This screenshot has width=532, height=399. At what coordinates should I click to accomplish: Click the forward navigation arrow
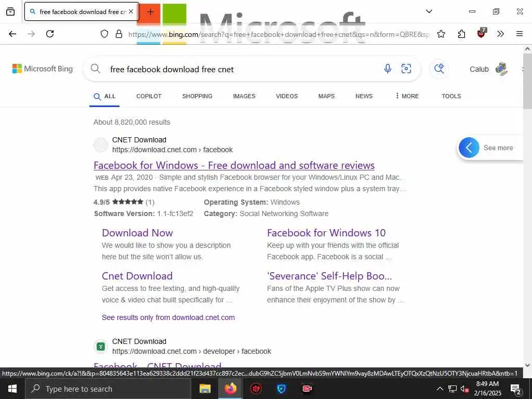[x=31, y=34]
